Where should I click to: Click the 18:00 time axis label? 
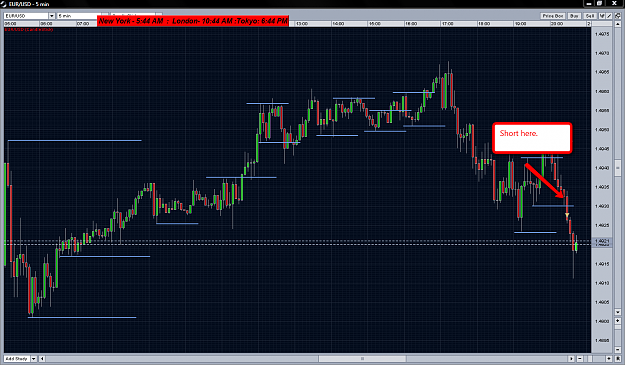click(484, 24)
